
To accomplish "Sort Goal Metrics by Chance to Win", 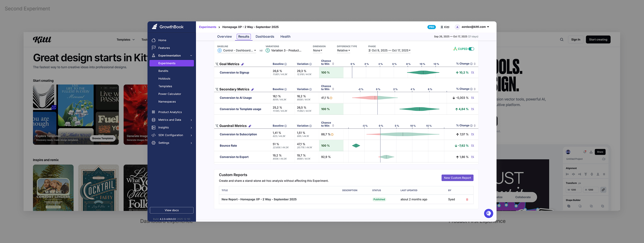I will pyautogui.click(x=333, y=64).
